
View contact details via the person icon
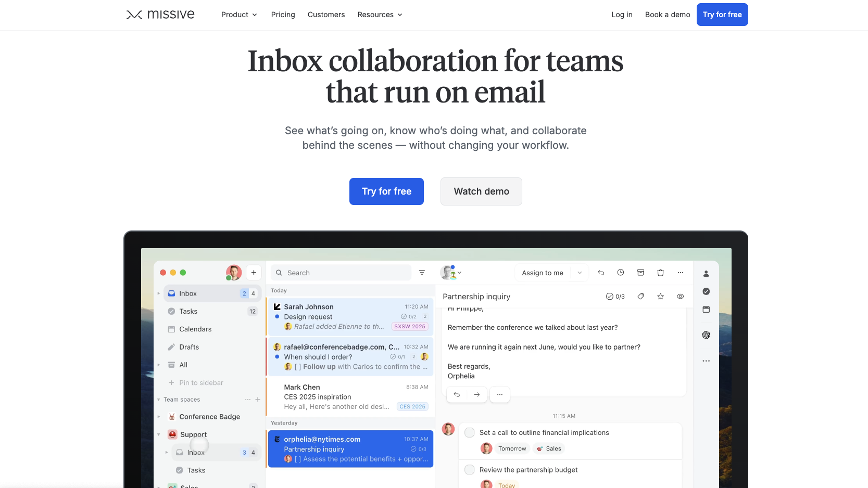706,273
